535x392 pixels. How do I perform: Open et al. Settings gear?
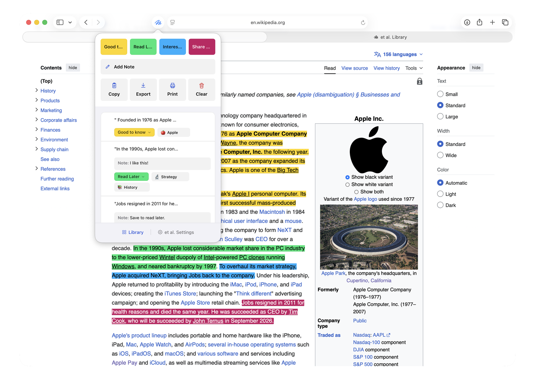click(176, 232)
